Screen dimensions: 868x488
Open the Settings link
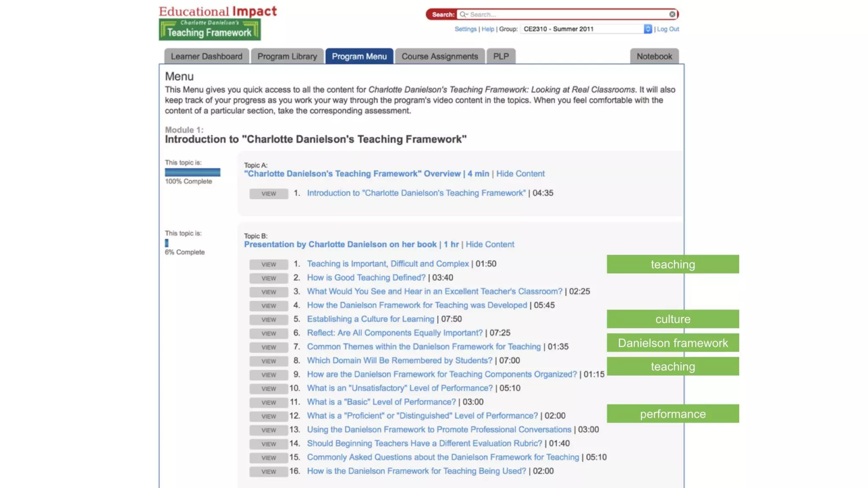coord(465,29)
